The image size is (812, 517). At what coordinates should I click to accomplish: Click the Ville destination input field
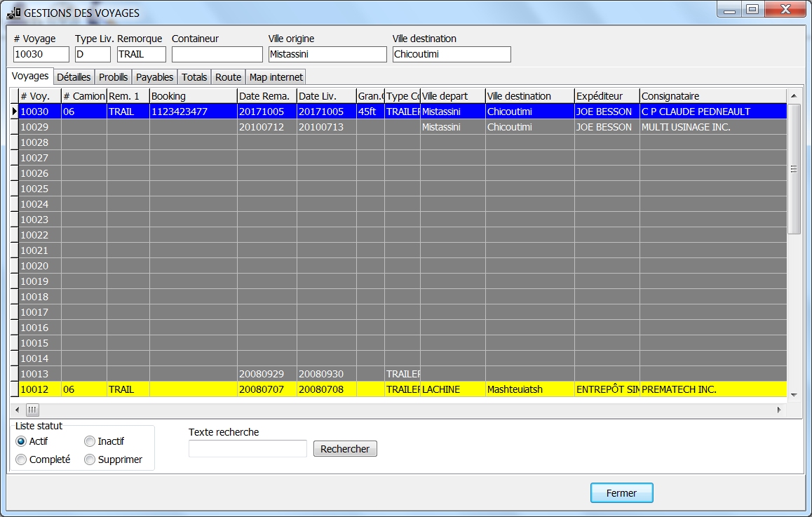[x=452, y=54]
